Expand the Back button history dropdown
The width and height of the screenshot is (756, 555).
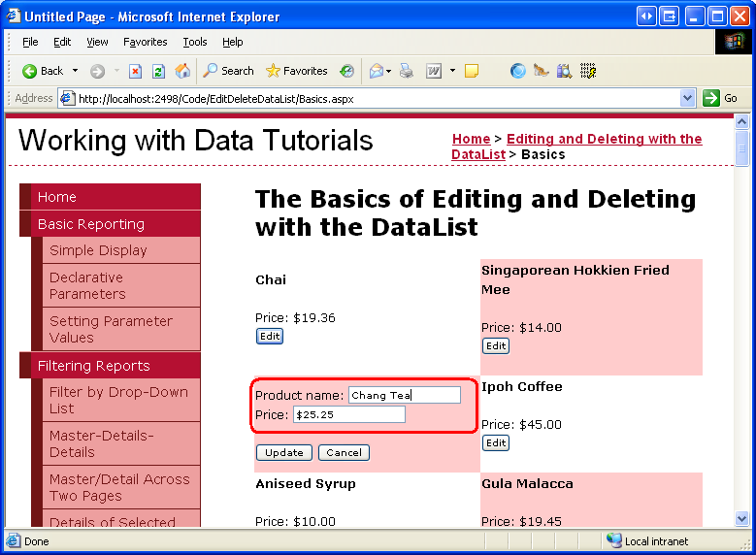(76, 71)
